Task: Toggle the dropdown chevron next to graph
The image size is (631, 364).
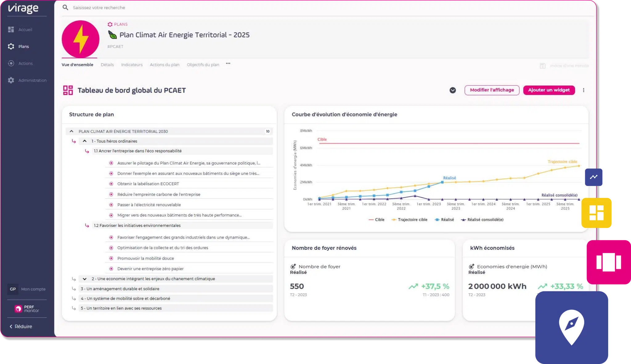Action: [452, 90]
